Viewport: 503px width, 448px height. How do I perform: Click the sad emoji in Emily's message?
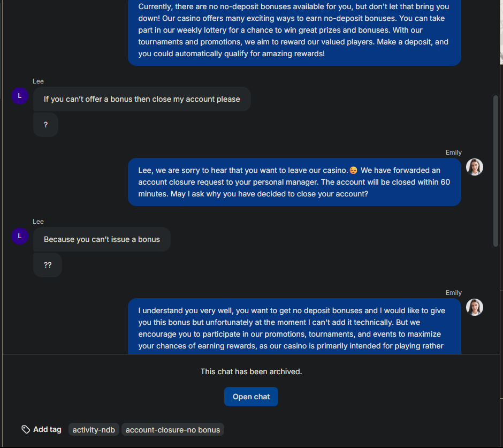pos(353,170)
